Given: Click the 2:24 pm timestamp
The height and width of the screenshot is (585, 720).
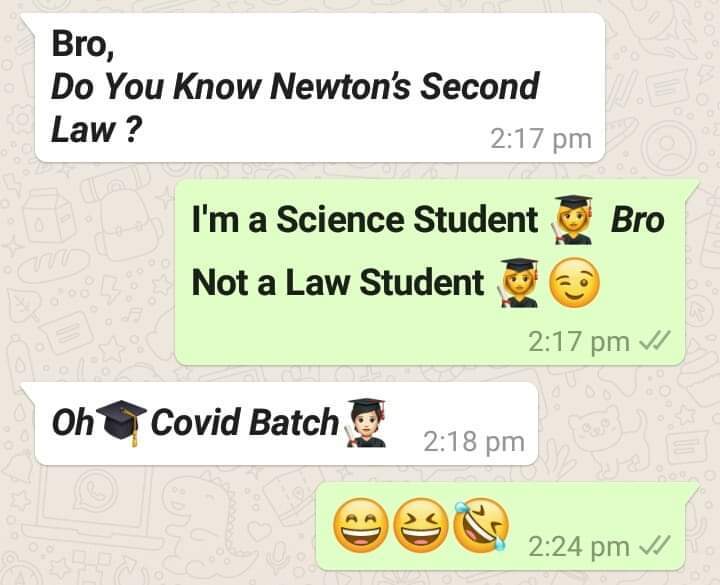Looking at the screenshot, I should tap(579, 546).
